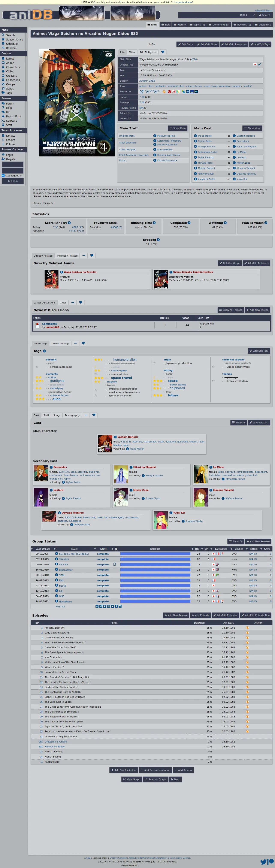The width and height of the screenshot is (275, 868).
Task: Switch to the Titles tab
Action: pos(132,52)
